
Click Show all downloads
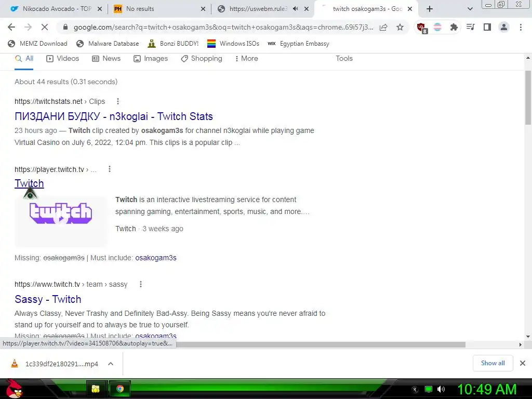coord(493,363)
